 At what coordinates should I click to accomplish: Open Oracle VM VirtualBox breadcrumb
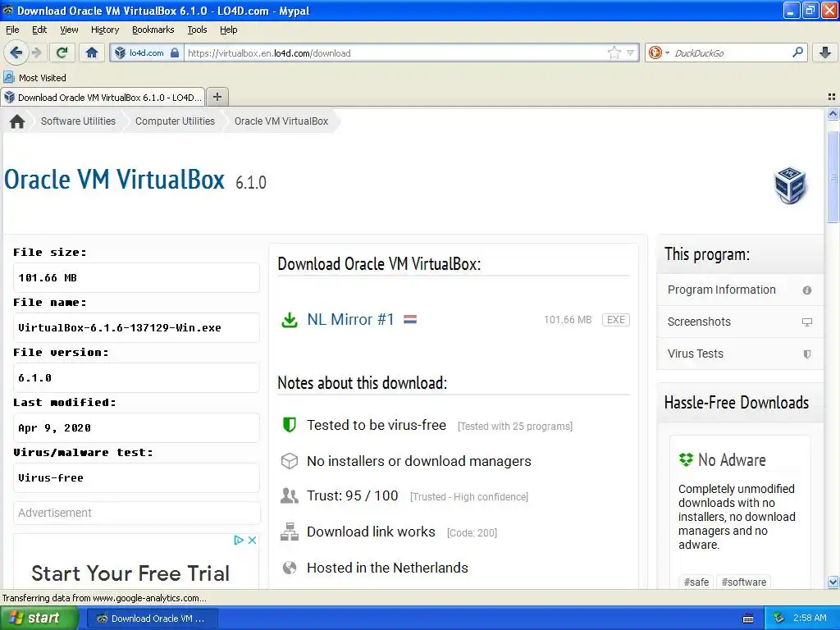[281, 121]
